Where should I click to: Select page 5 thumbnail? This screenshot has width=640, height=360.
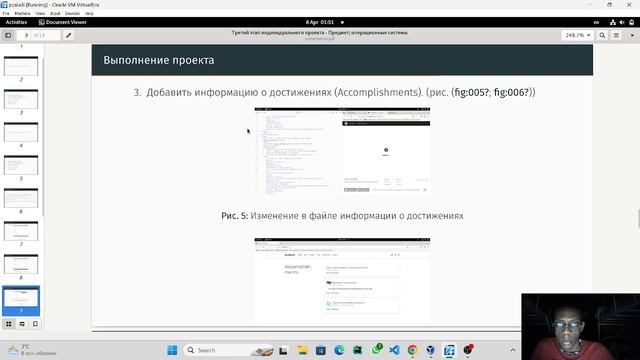21,165
